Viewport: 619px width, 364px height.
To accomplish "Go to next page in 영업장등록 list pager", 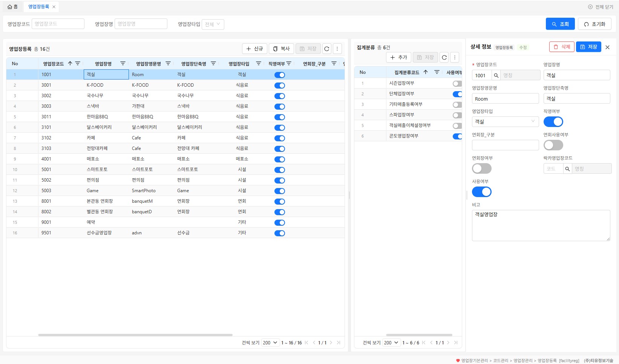I will click(331, 343).
